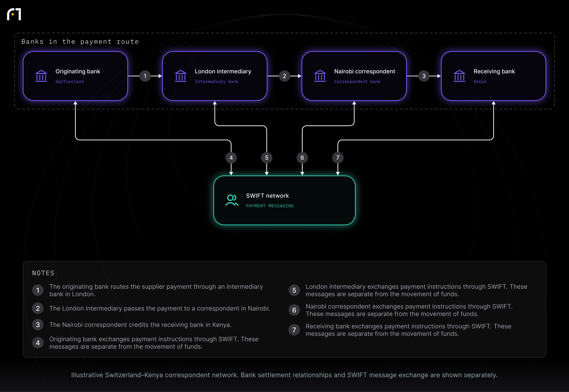Click the Illustrative Switzerland–Kenya caption text
This screenshot has height=392, width=569.
pyautogui.click(x=284, y=375)
